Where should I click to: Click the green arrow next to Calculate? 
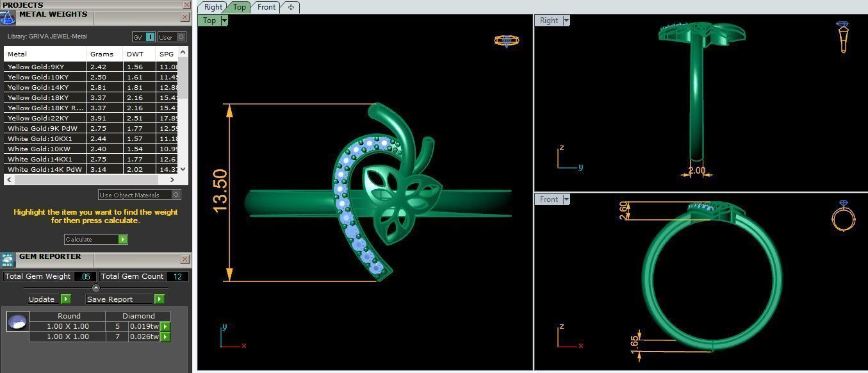click(x=122, y=239)
